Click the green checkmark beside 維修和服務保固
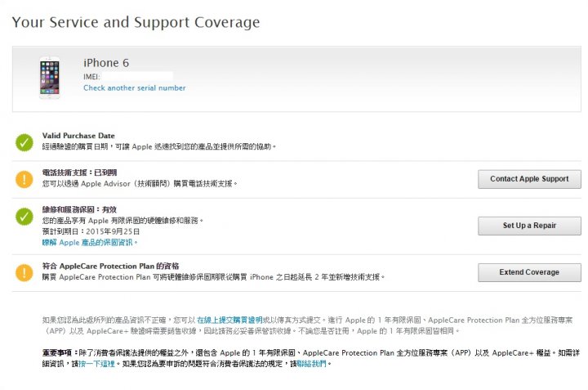The image size is (588, 390). (24, 217)
